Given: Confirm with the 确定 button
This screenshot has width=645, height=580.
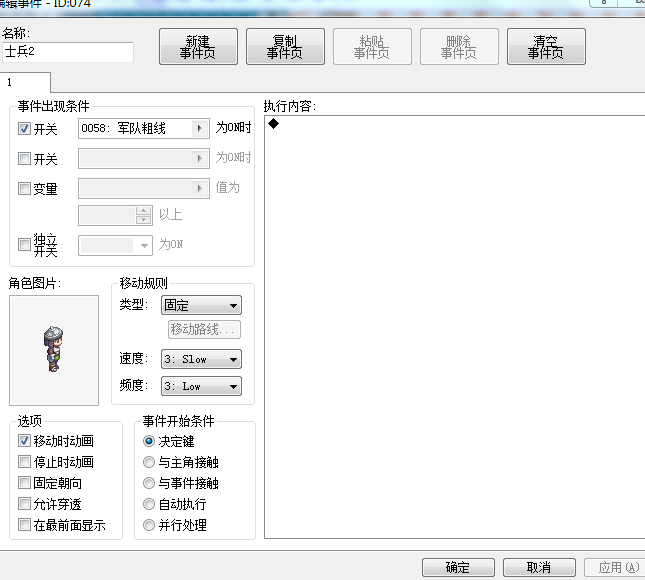Looking at the screenshot, I should tap(458, 567).
